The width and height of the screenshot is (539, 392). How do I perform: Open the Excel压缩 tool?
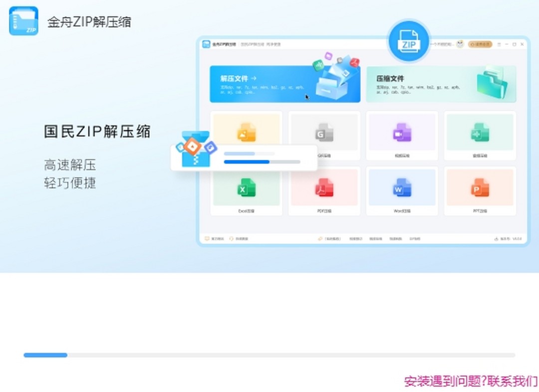click(x=247, y=190)
